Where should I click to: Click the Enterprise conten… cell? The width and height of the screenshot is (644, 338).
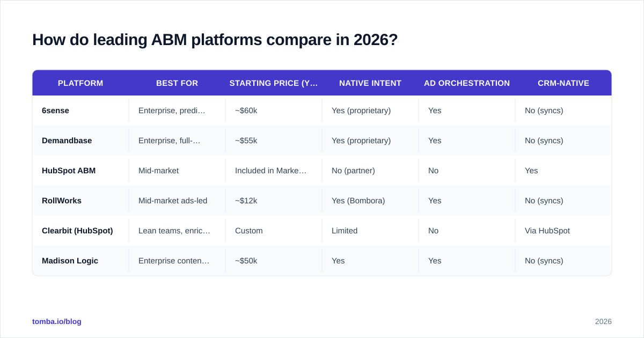pos(177,261)
